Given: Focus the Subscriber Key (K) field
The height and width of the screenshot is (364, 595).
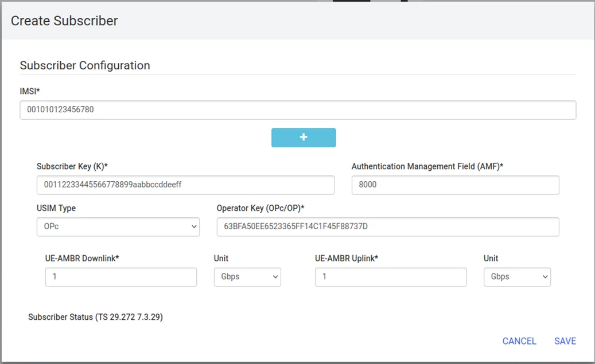Looking at the screenshot, I should (185, 185).
